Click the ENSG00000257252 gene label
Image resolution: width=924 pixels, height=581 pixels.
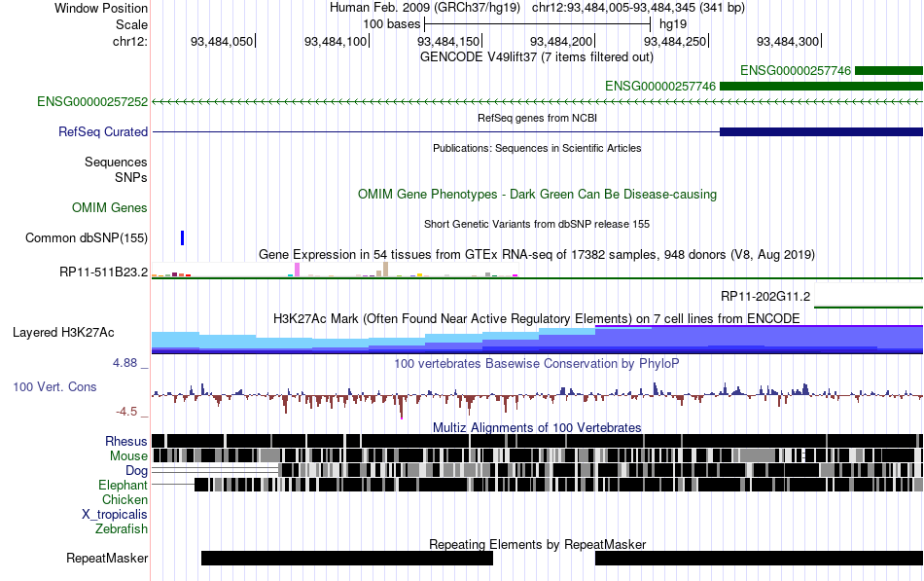coord(92,101)
